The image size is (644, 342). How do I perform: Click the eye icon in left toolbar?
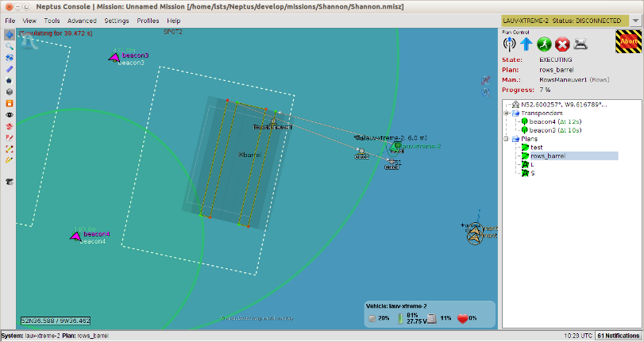click(9, 114)
